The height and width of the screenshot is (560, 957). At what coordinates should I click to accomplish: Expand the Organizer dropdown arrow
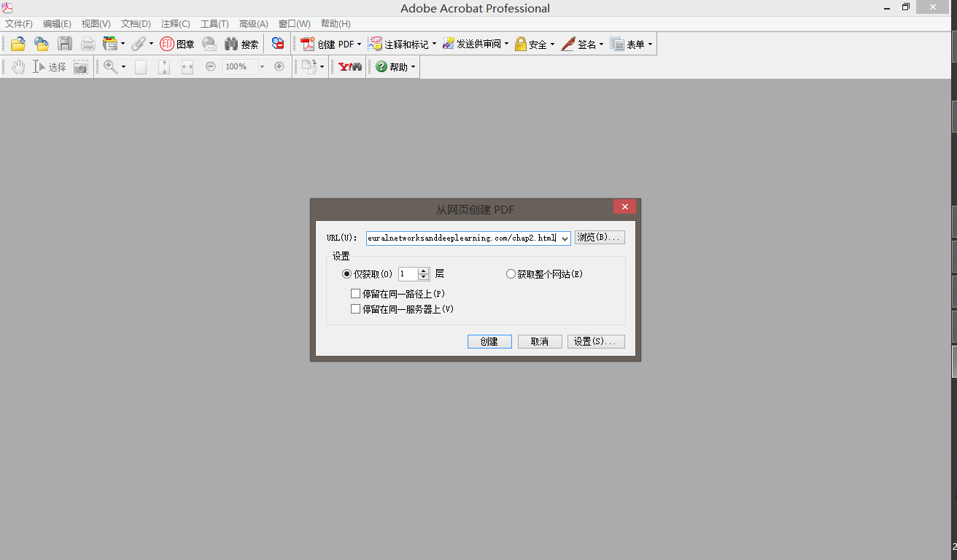point(123,44)
